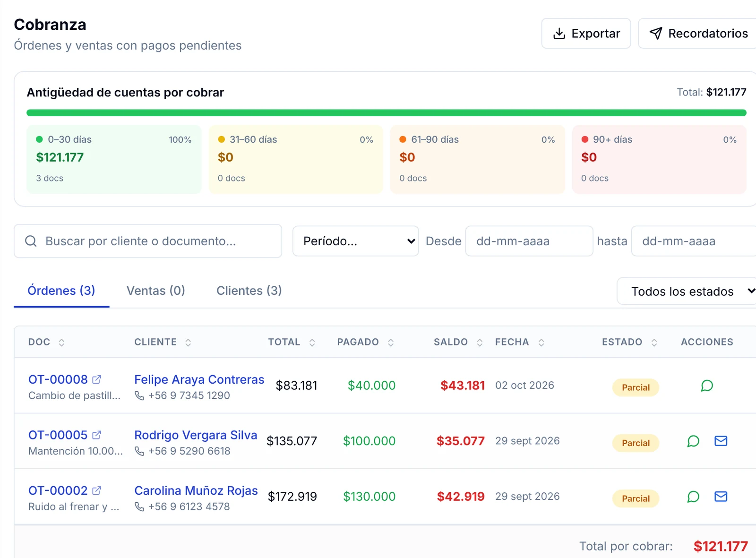Sort table by CLIENTE column arrows
The width and height of the screenshot is (756, 558).
tap(188, 343)
